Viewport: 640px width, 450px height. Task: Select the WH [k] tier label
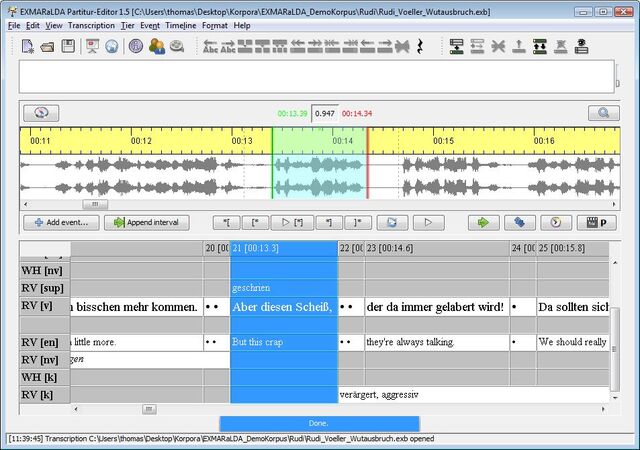click(x=45, y=377)
